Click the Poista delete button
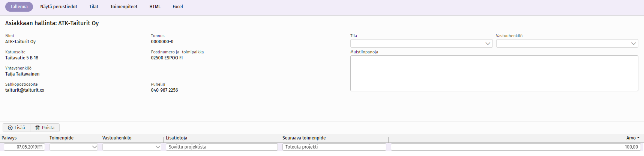Viewport: 644px width, 156px height. pos(45,128)
